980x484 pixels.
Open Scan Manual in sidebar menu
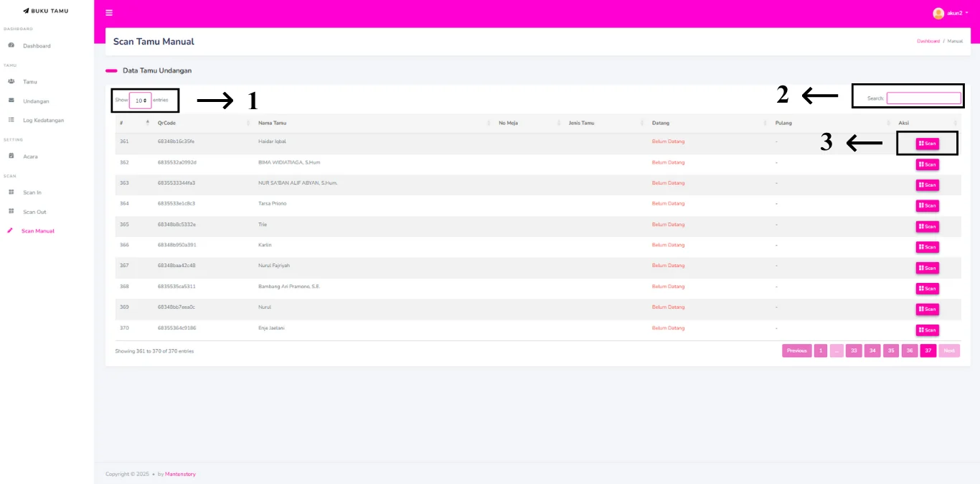[x=37, y=231]
